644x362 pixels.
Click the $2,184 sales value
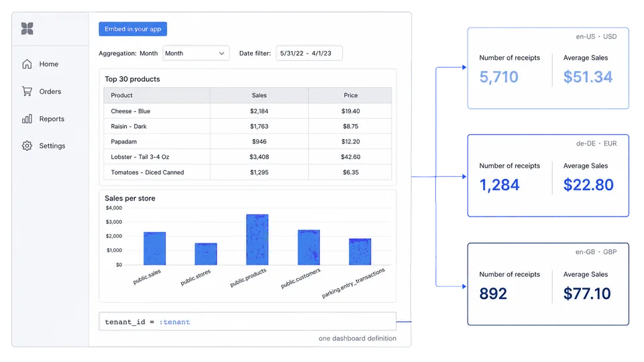point(259,111)
